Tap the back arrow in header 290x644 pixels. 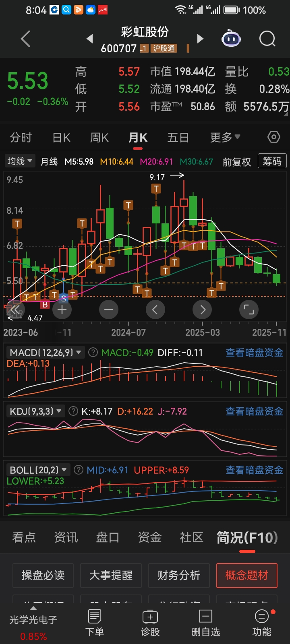tap(26, 39)
